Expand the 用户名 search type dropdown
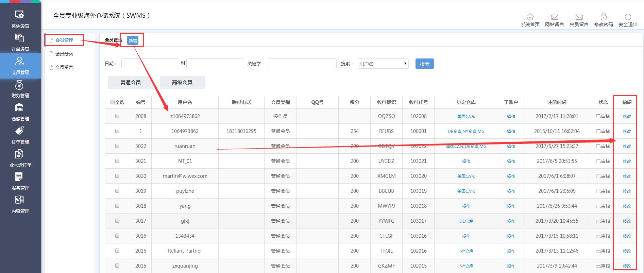 click(x=383, y=64)
